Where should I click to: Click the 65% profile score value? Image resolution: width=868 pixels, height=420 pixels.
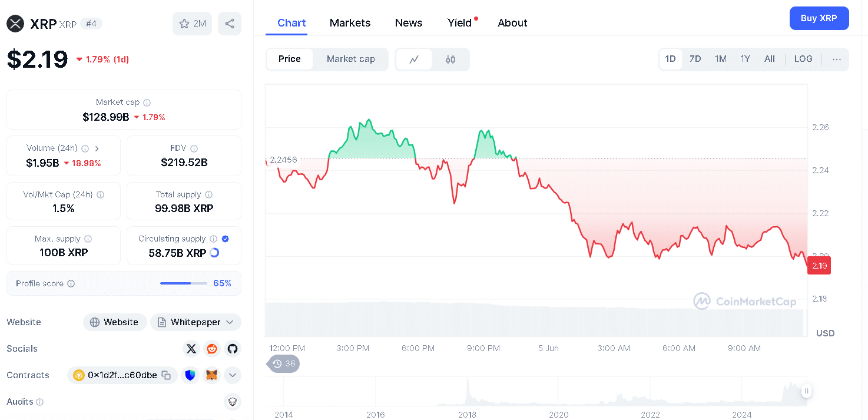(222, 284)
